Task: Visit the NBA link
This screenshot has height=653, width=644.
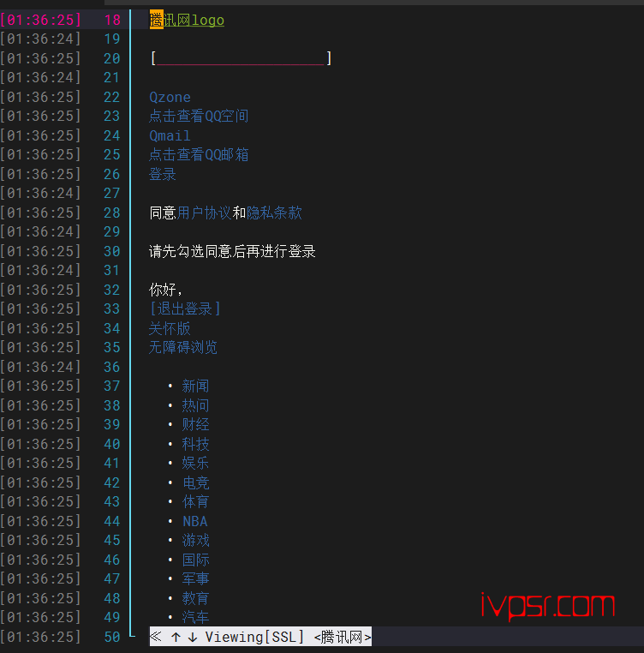Action: 195,521
